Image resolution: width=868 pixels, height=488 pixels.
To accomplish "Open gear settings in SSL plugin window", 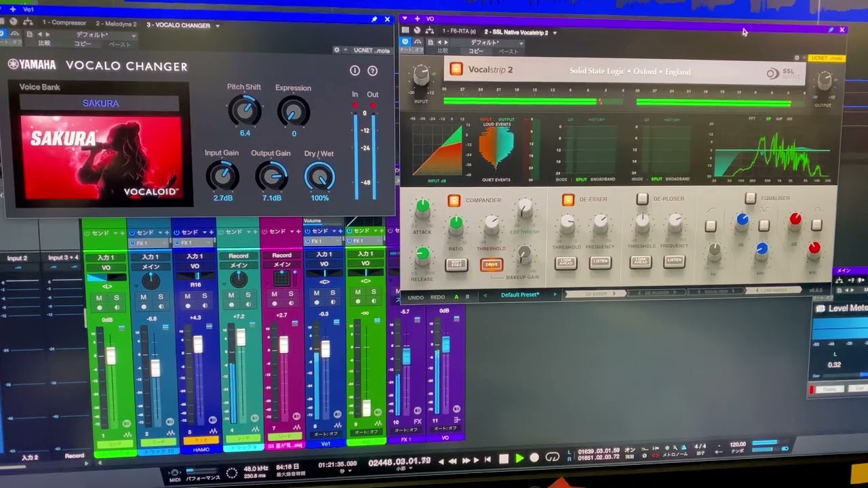I will pos(797,58).
